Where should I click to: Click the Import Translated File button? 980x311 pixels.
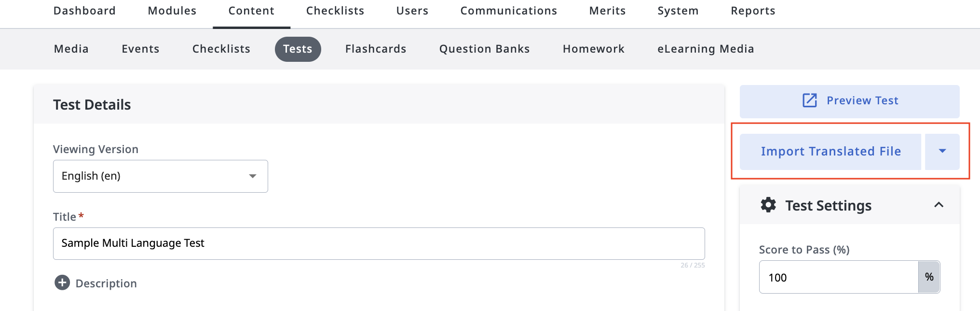coord(830,152)
